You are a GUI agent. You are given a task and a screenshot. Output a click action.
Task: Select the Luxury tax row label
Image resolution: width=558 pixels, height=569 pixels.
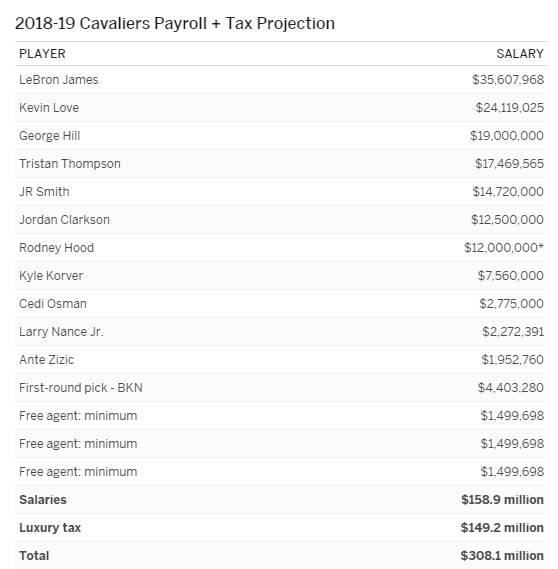50,528
